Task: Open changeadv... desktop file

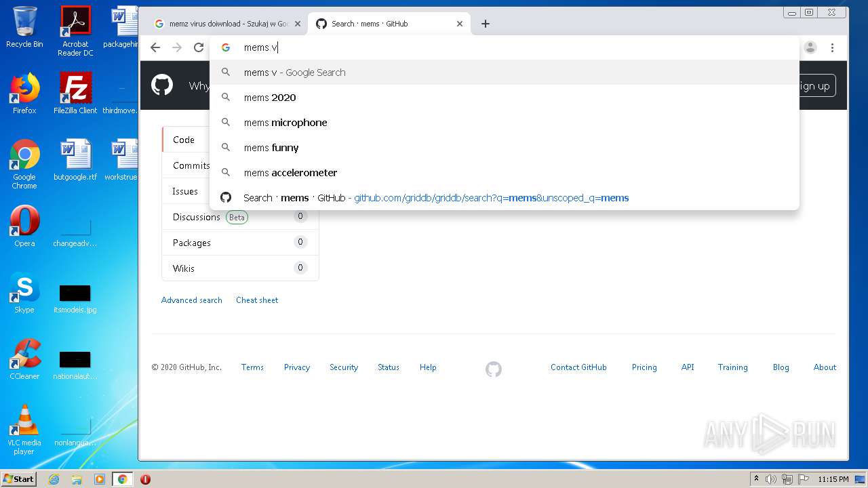Action: point(75,232)
